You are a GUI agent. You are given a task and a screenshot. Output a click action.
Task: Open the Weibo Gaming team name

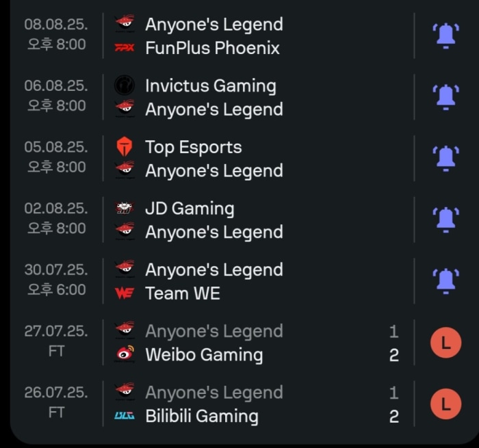[204, 355]
